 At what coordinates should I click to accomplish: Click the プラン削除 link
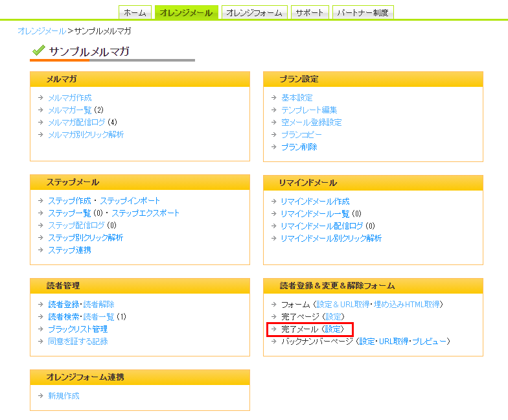click(x=299, y=147)
